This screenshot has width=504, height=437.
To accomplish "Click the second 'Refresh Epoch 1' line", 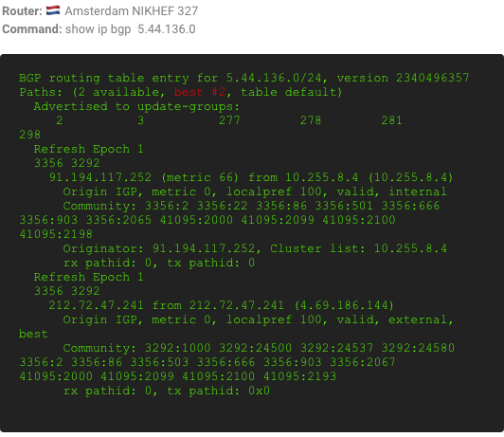I will click(x=88, y=277).
